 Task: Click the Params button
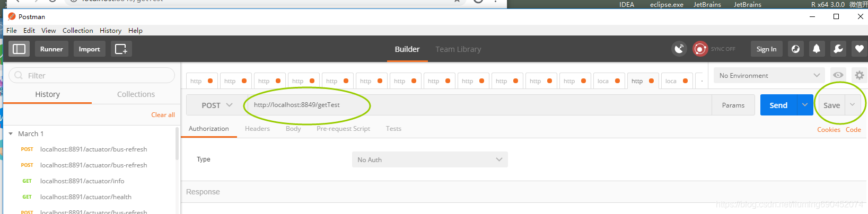click(733, 105)
